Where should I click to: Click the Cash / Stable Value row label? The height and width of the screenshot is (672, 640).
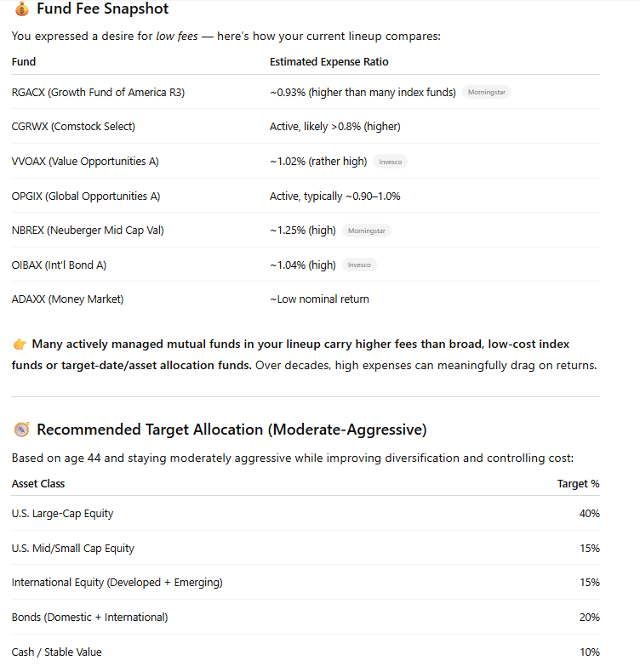(56, 652)
